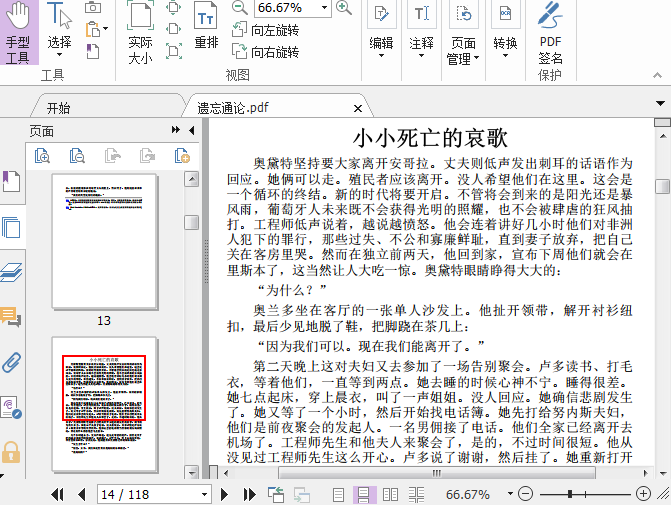Click the bookmark page icon in ribbon
This screenshot has width=671, height=505.
(93, 51)
